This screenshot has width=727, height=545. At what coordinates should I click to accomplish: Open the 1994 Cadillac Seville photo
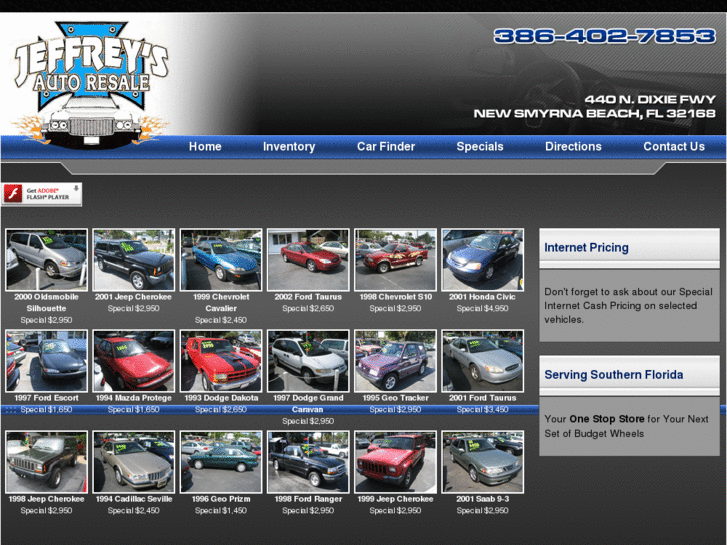(134, 462)
